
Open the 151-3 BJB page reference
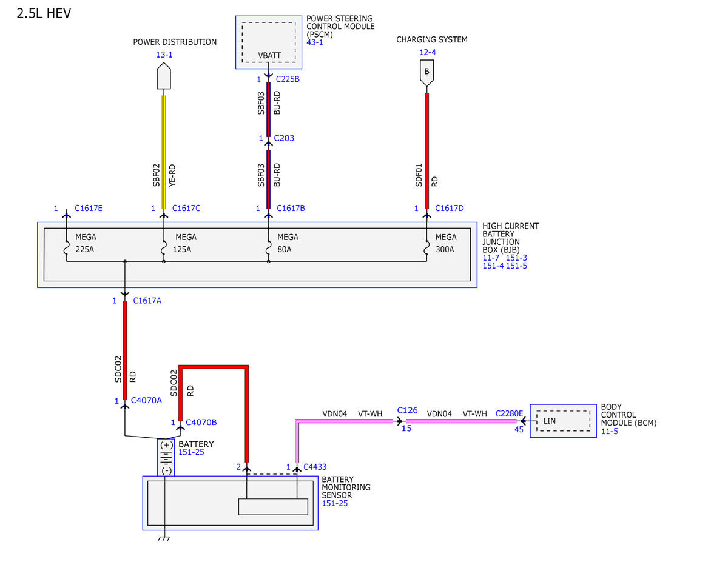coord(517,258)
